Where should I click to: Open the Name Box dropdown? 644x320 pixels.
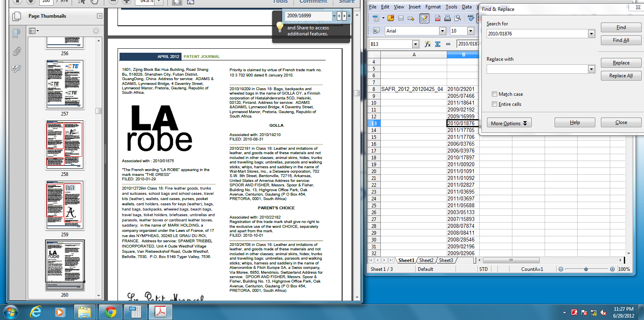coord(416,44)
